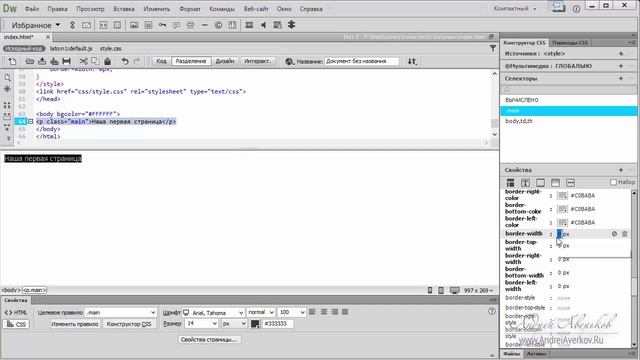
Task: Click the save (floppy disk) icon
Action: 67,61
